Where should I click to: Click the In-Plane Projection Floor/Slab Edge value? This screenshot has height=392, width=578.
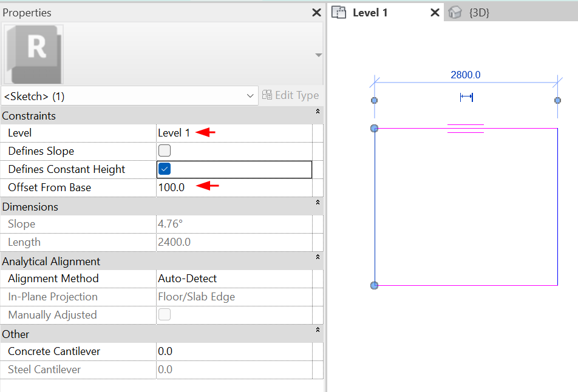[x=197, y=297]
